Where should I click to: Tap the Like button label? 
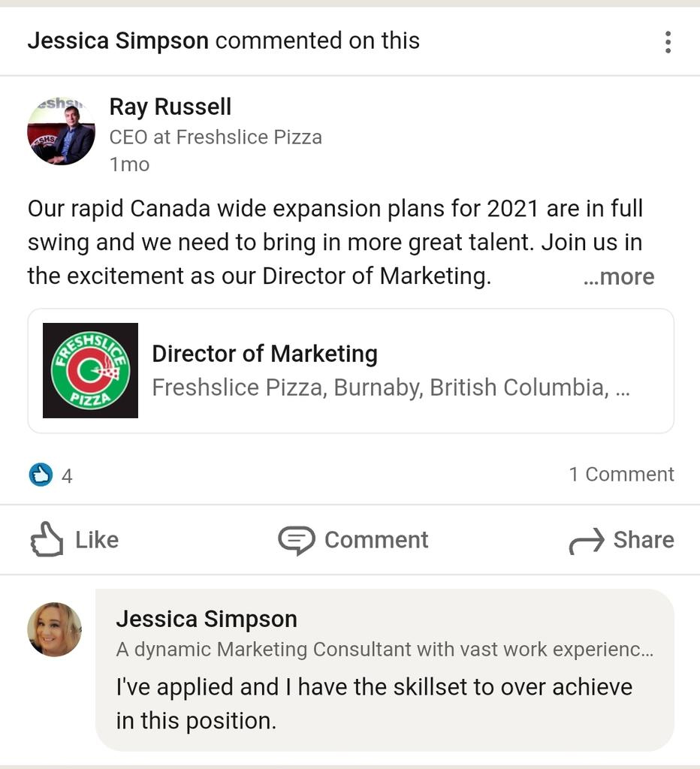click(97, 540)
